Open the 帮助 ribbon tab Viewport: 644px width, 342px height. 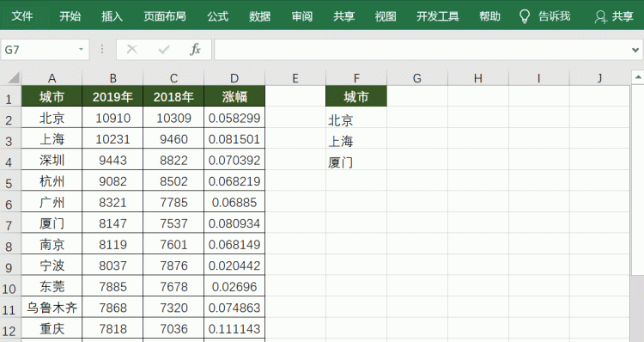489,16
